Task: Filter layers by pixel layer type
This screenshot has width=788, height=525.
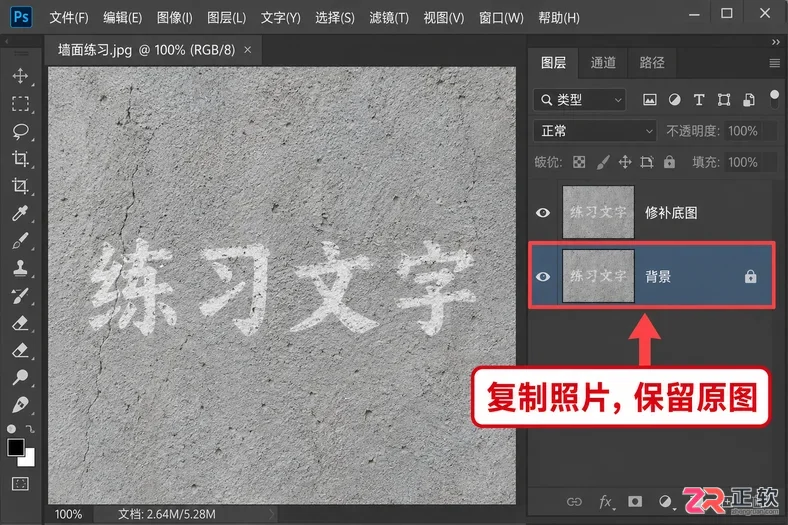Action: click(x=649, y=99)
